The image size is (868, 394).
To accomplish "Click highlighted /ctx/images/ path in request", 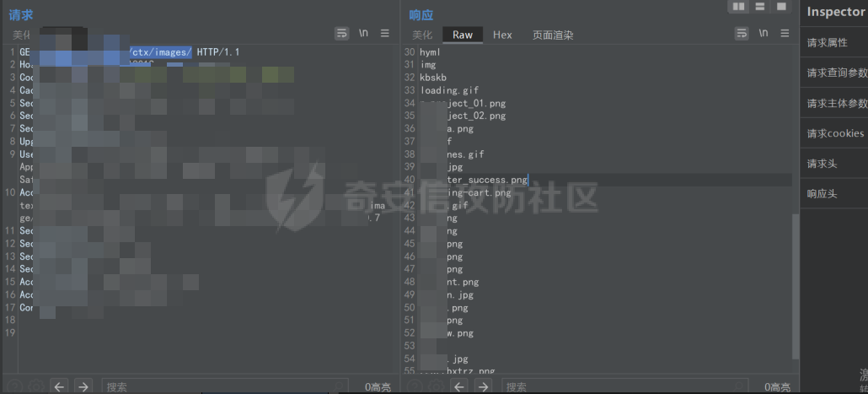I will [160, 52].
